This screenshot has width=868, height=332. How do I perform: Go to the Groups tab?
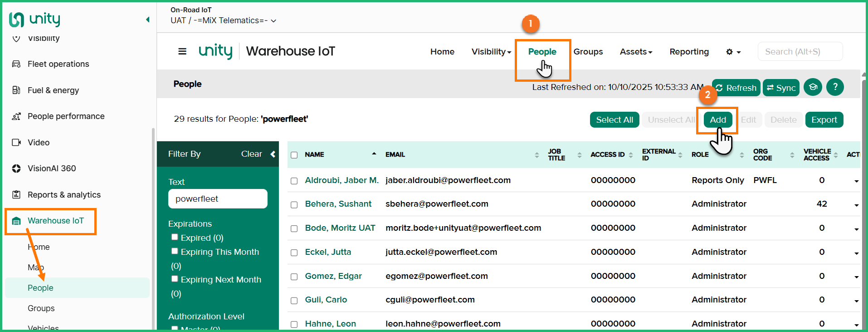(588, 52)
